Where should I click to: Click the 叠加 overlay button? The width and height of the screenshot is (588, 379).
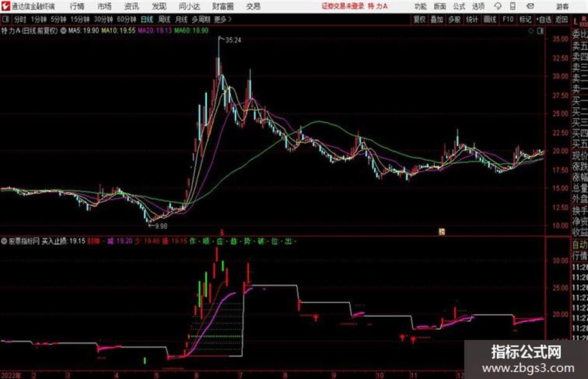pyautogui.click(x=437, y=19)
